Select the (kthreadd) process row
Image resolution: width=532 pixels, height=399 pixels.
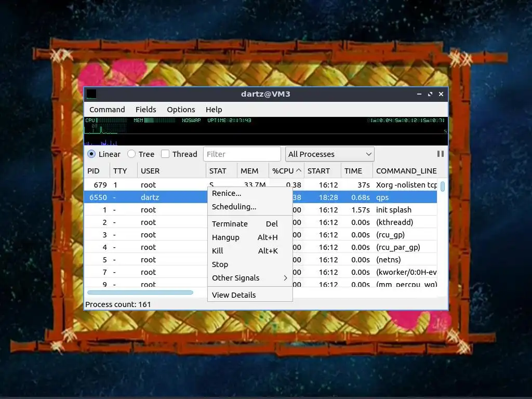(260, 222)
